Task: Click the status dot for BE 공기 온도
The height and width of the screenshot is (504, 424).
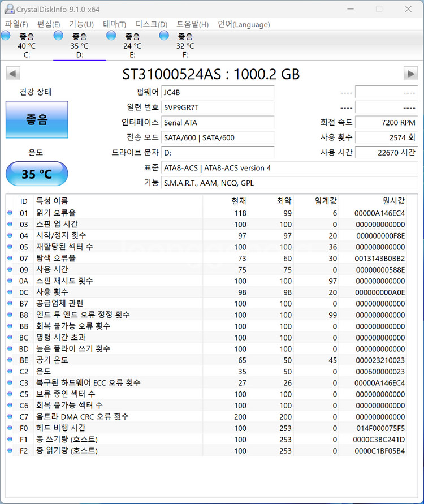Action: pyautogui.click(x=10, y=360)
